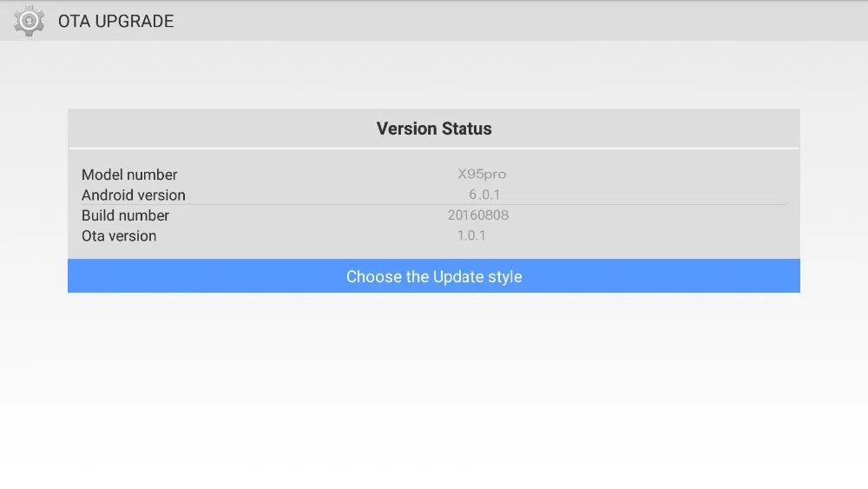This screenshot has width=868, height=489.
Task: Click the settings gear icon
Action: 29,21
